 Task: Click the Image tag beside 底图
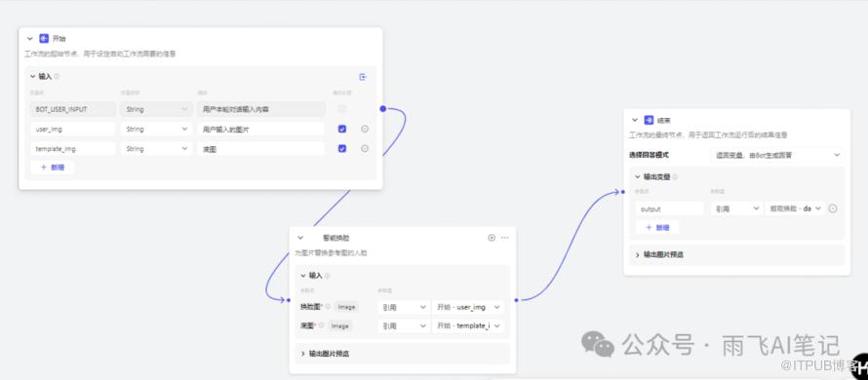click(x=340, y=325)
